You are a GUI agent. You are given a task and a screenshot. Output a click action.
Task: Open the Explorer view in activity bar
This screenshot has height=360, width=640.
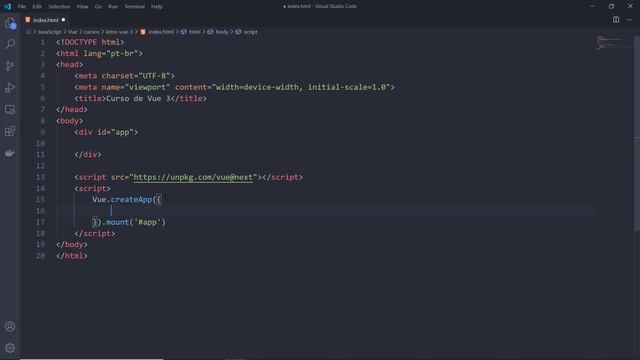[x=10, y=23]
